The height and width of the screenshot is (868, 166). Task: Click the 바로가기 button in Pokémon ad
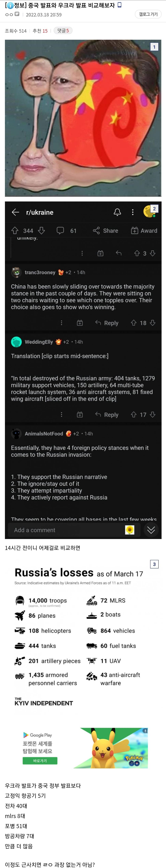(x=40, y=761)
